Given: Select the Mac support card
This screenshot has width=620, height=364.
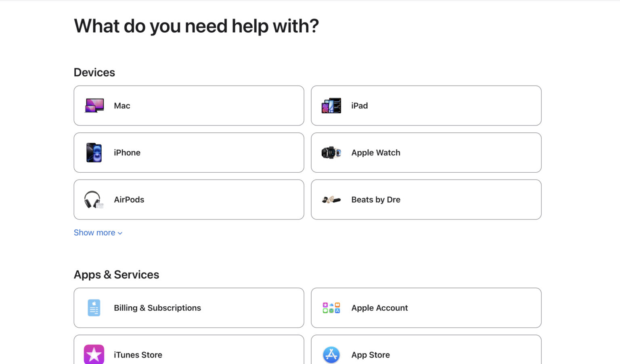Looking at the screenshot, I should coord(189,105).
